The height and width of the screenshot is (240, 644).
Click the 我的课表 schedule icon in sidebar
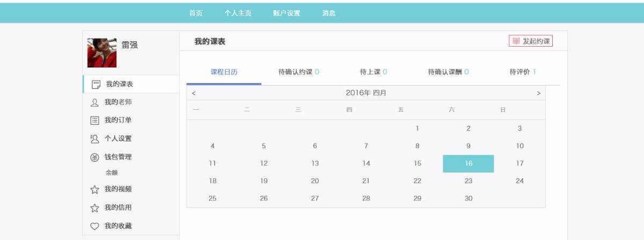[97, 85]
